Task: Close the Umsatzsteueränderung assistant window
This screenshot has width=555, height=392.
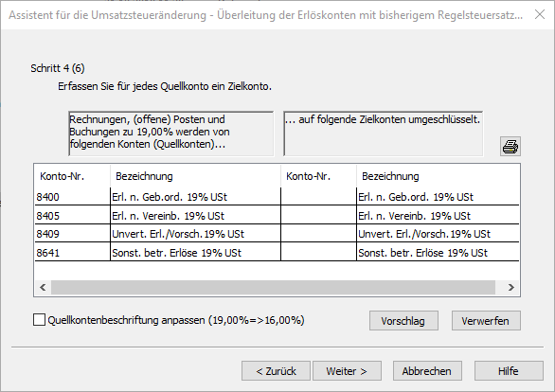Action: point(540,14)
